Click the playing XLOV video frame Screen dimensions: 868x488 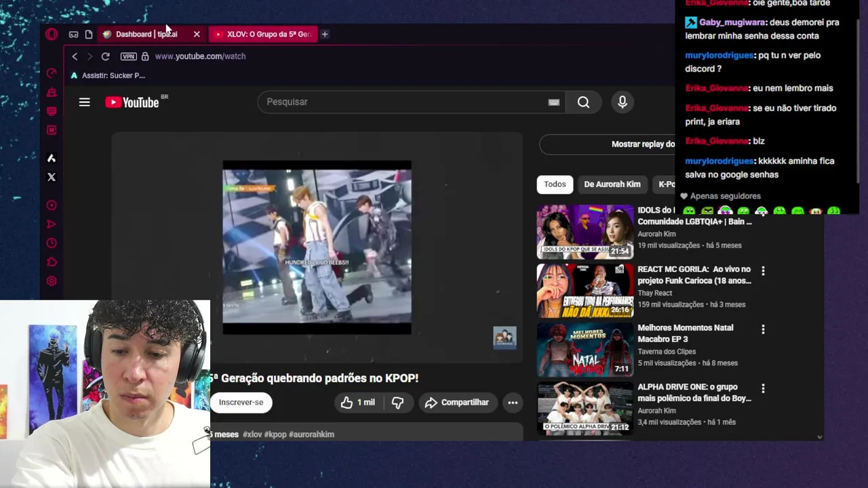(317, 247)
